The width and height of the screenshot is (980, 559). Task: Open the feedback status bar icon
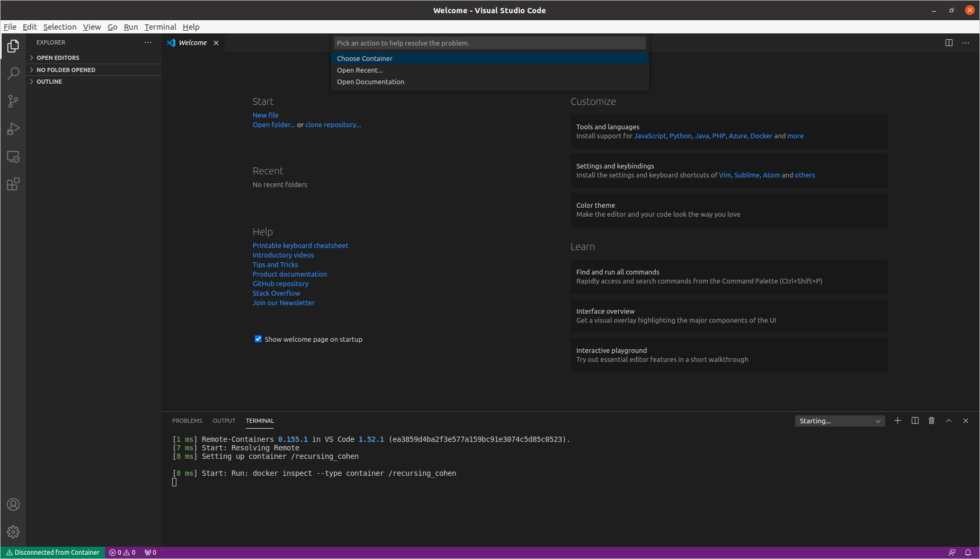point(952,553)
